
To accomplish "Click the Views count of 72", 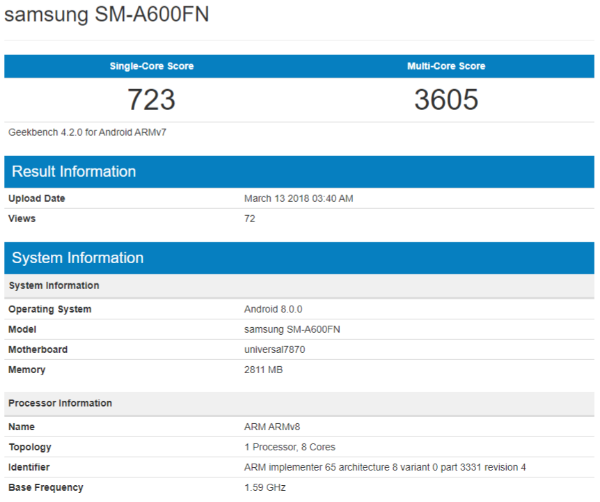I will tap(250, 218).
